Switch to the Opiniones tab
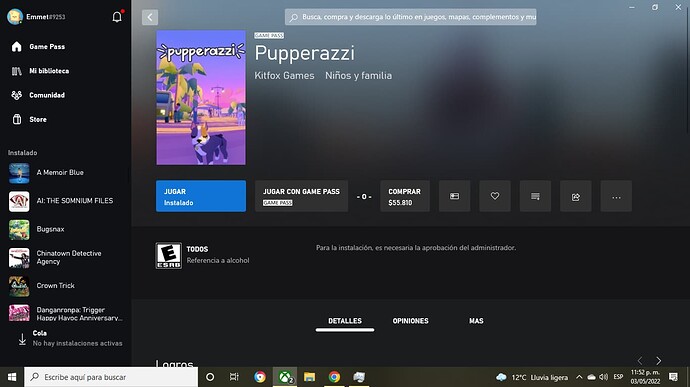The width and height of the screenshot is (690, 387). (410, 321)
